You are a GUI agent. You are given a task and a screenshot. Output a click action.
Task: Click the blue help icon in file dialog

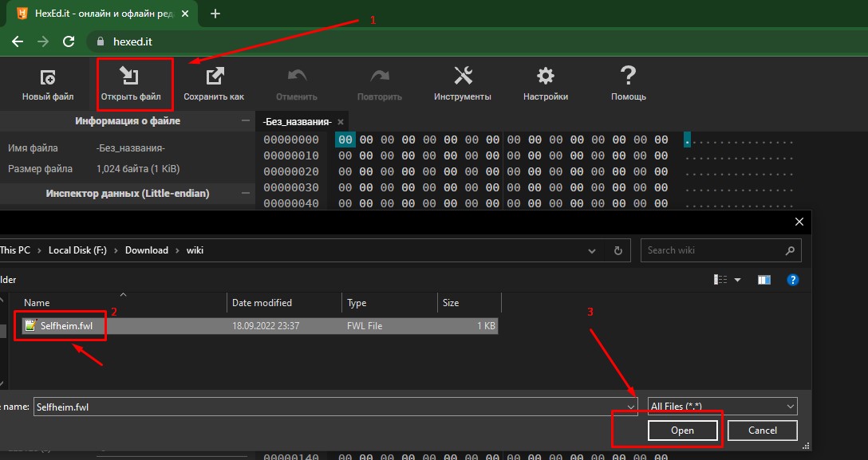coord(793,280)
